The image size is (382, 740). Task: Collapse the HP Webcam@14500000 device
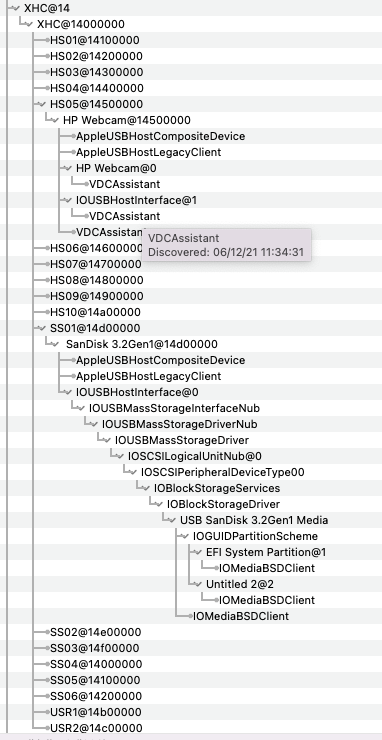pyautogui.click(x=56, y=120)
